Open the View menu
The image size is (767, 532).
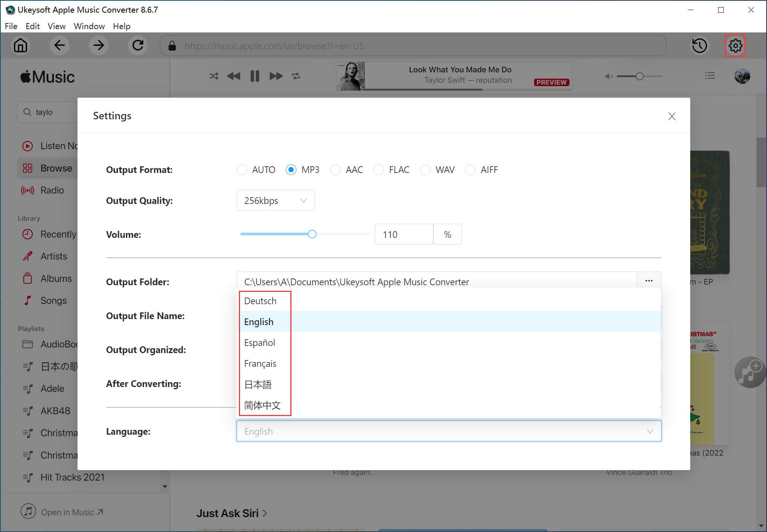click(56, 26)
